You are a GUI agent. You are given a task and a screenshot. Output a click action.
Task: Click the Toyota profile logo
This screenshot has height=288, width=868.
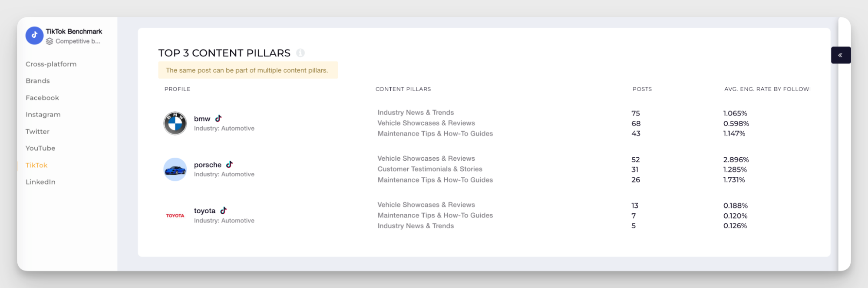[175, 215]
